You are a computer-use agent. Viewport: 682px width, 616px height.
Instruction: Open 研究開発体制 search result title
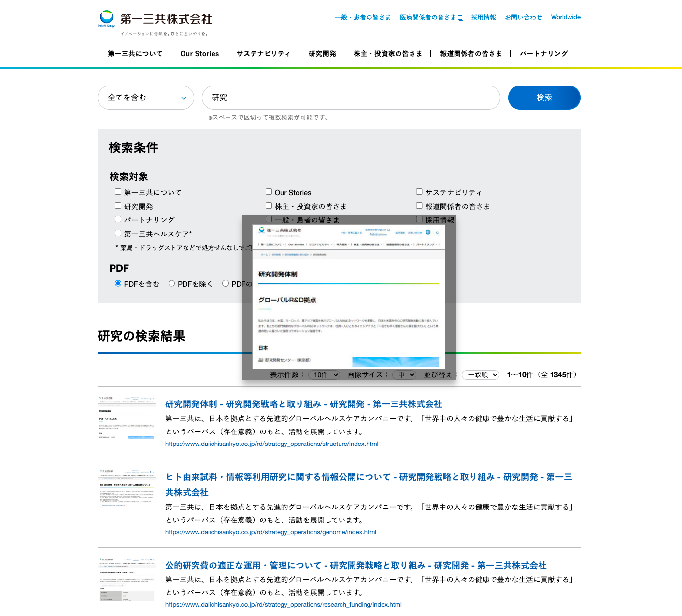[x=304, y=404]
